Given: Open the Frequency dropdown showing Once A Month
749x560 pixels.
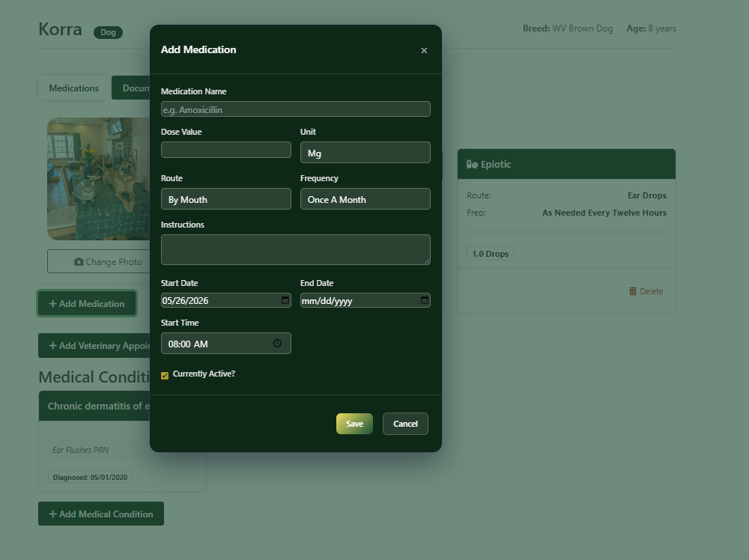Looking at the screenshot, I should (365, 199).
